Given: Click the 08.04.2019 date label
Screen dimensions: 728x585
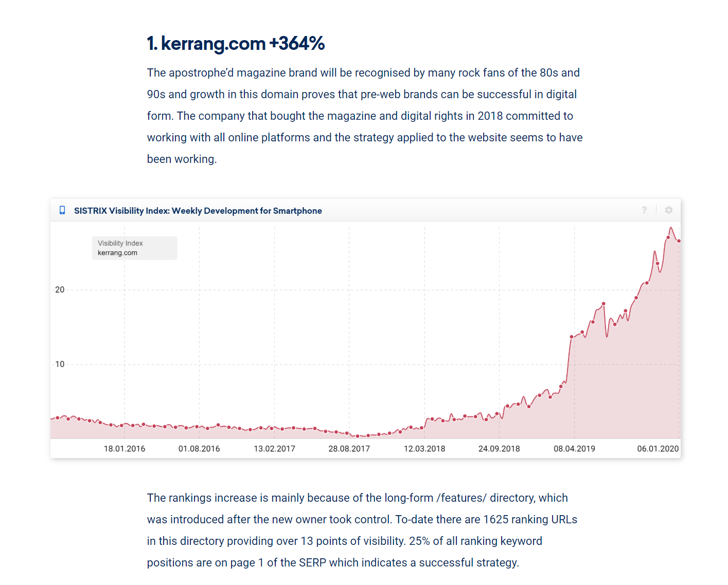Looking at the screenshot, I should [x=574, y=449].
